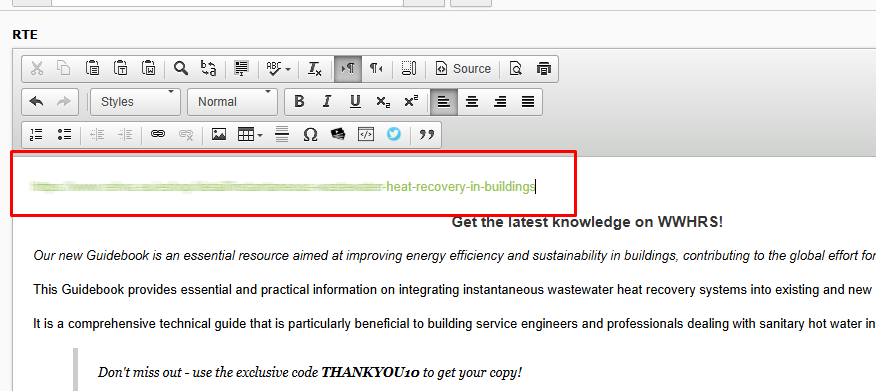Toggle right-to-left text direction
This screenshot has height=391, width=876.
(376, 69)
